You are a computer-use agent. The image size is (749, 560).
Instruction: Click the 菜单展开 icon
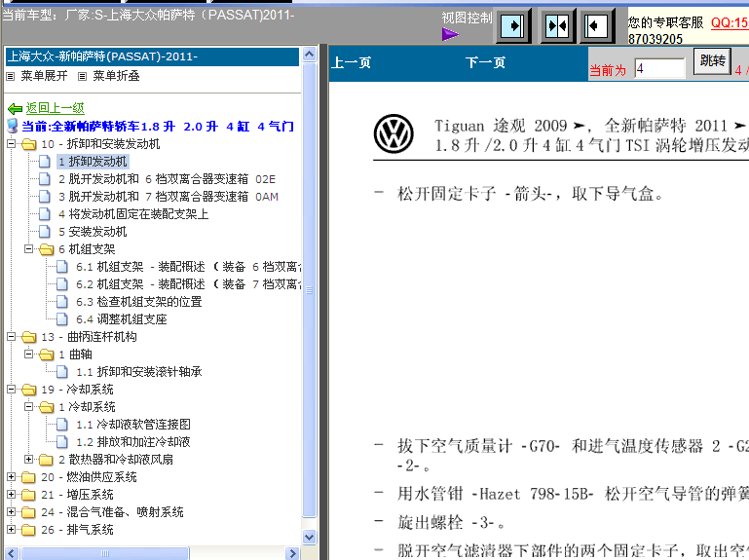point(11,76)
